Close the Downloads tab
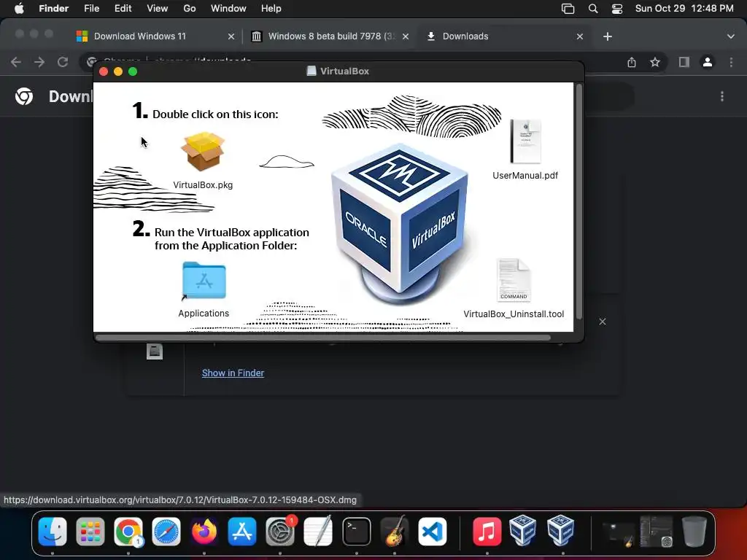The image size is (747, 560). [580, 36]
